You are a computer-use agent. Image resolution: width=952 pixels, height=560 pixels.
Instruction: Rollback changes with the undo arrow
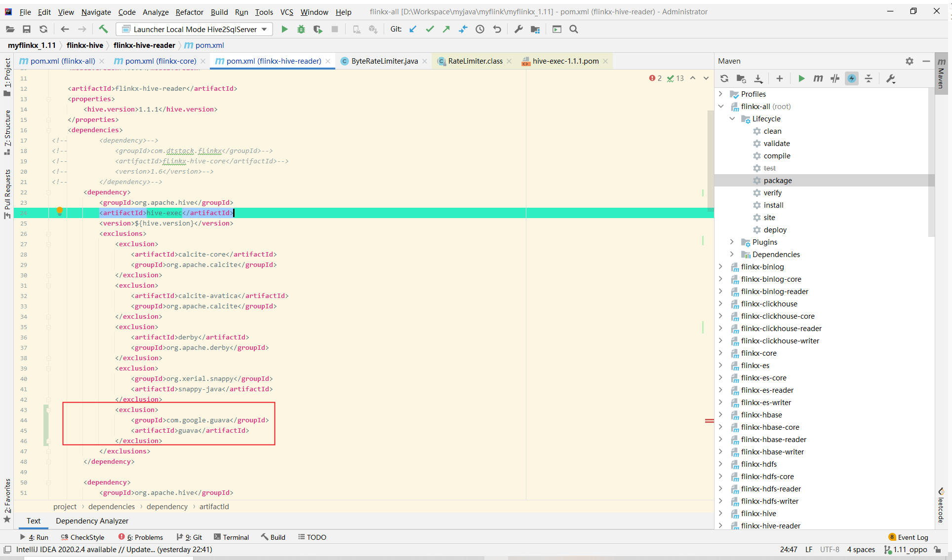pyautogui.click(x=497, y=29)
